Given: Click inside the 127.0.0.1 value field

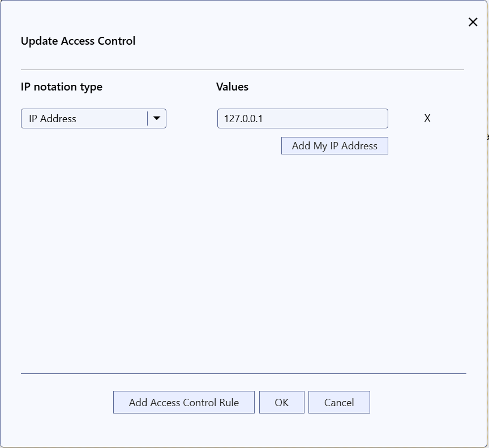Looking at the screenshot, I should [302, 118].
